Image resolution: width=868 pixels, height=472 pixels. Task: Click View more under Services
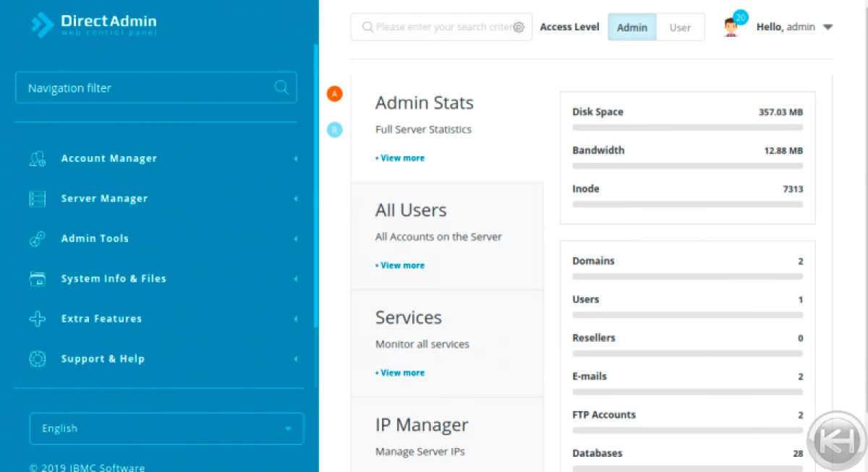tap(401, 373)
